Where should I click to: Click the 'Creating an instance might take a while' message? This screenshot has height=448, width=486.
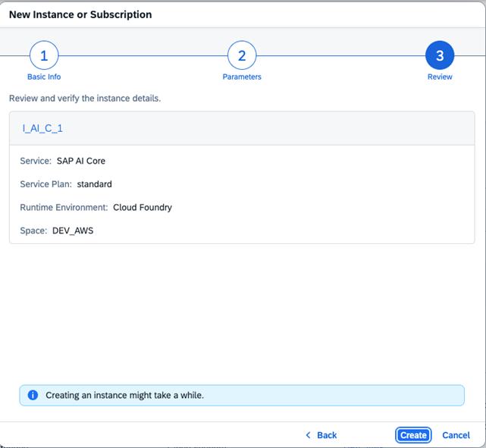(124, 395)
